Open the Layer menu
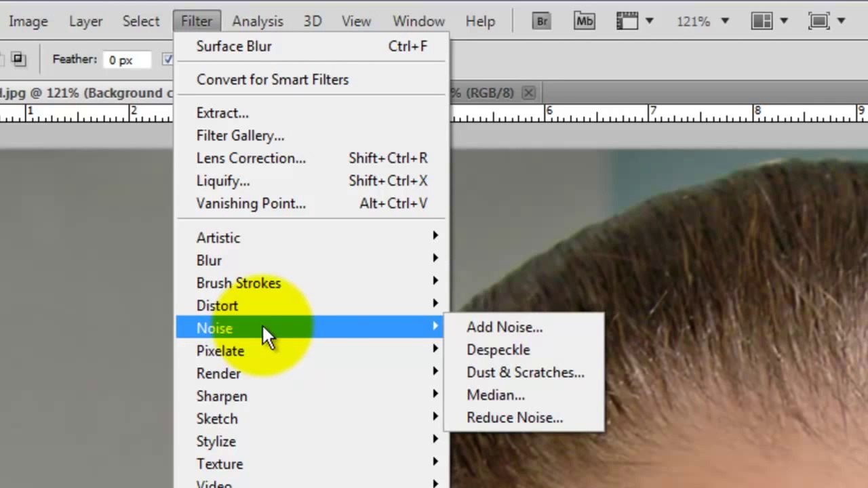The height and width of the screenshot is (488, 868). point(85,21)
